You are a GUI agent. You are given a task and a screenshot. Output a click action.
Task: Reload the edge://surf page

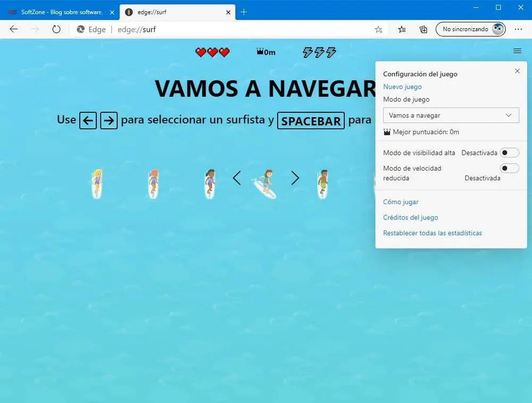pyautogui.click(x=56, y=29)
